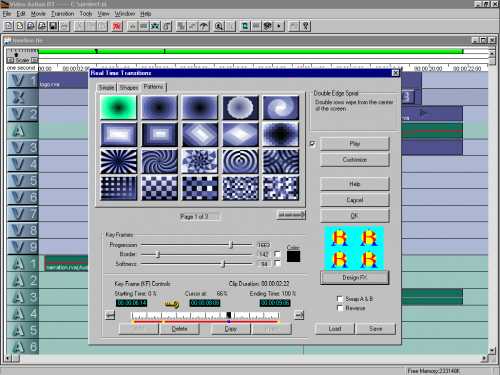Click the Help button in the dialog
The width and height of the screenshot is (500, 375).
coord(354,184)
